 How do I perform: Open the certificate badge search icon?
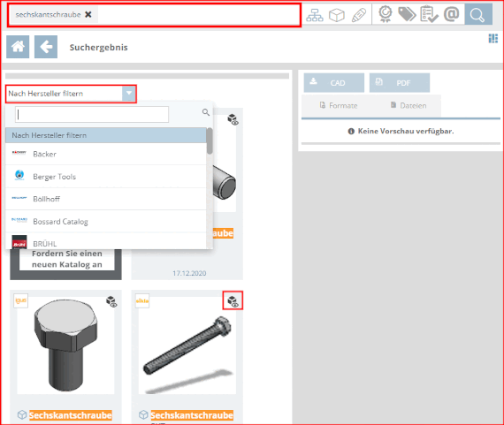[385, 14]
